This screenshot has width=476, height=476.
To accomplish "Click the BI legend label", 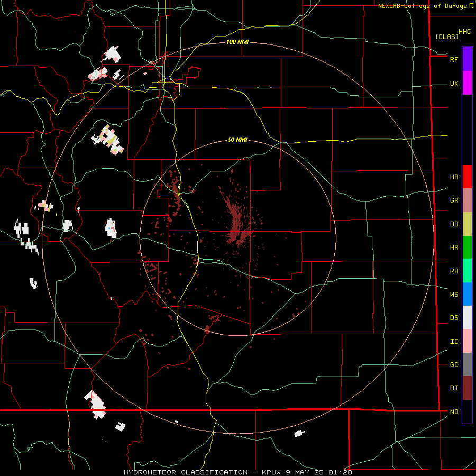I will pyautogui.click(x=454, y=388).
